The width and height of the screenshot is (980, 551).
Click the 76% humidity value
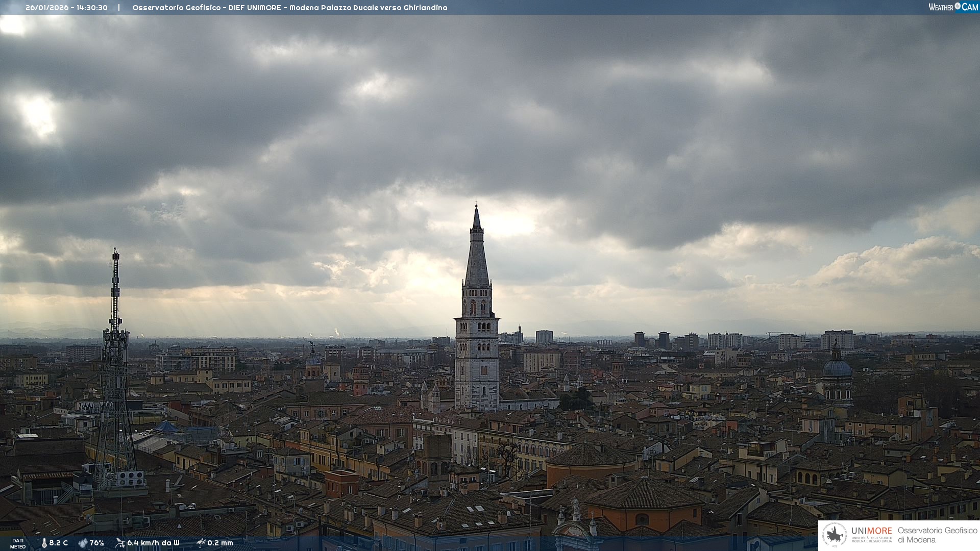pos(97,543)
